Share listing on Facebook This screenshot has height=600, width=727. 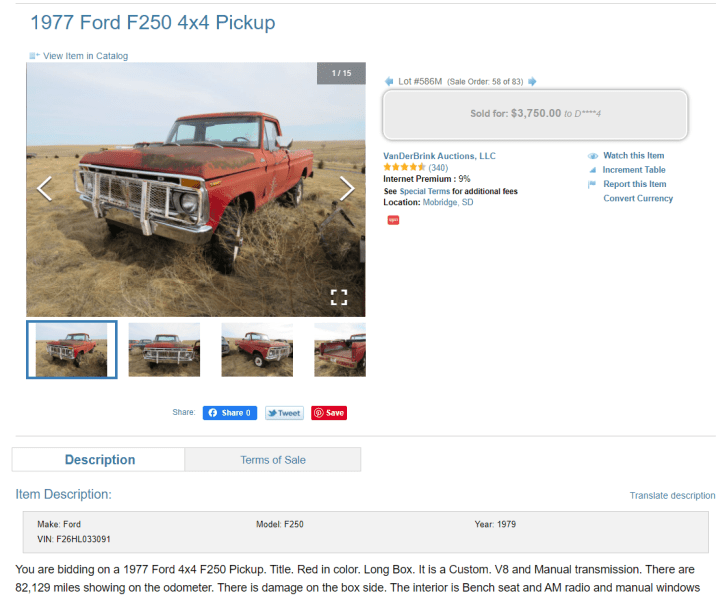coord(230,413)
